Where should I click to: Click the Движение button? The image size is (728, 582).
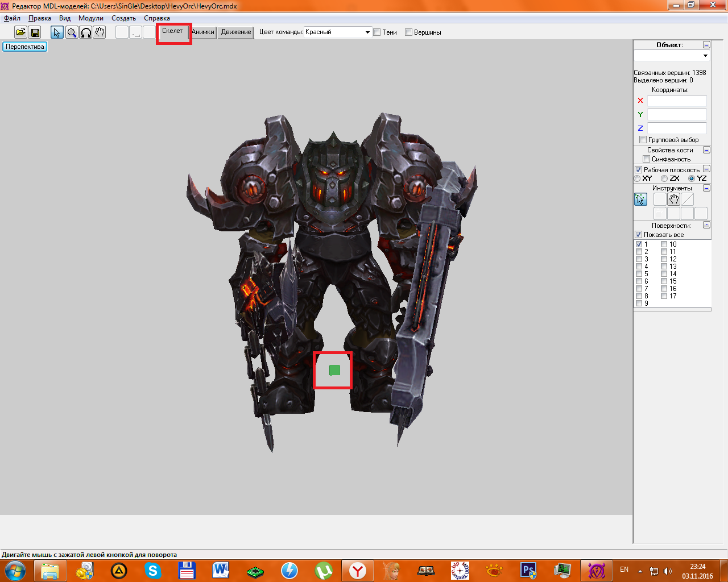(x=236, y=32)
